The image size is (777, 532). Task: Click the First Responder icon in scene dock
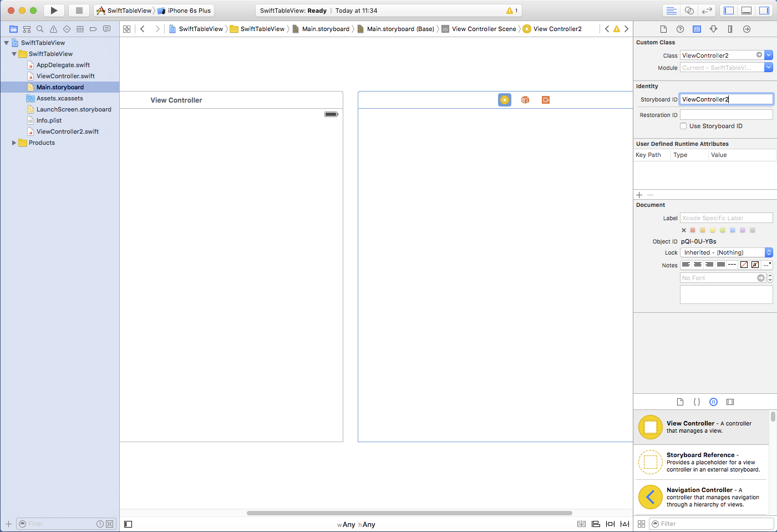[x=525, y=100]
